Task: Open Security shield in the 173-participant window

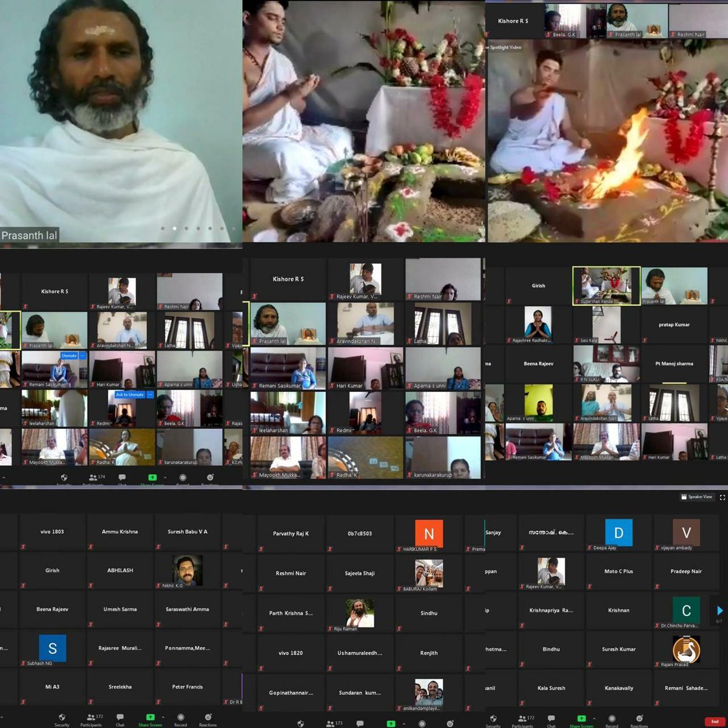Action: 301,723
